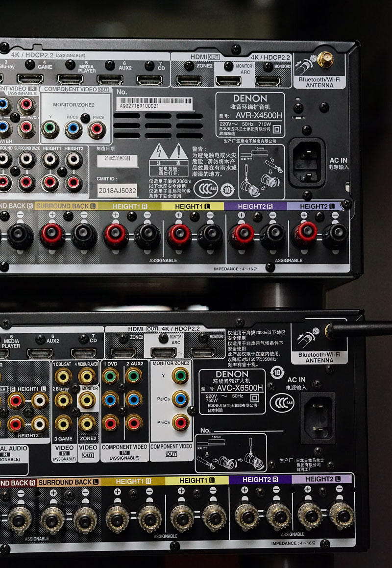Click the red HEIGHT2 R plus terminal on AVR-X4500H
This screenshot has width=392, height=568.
(242, 236)
